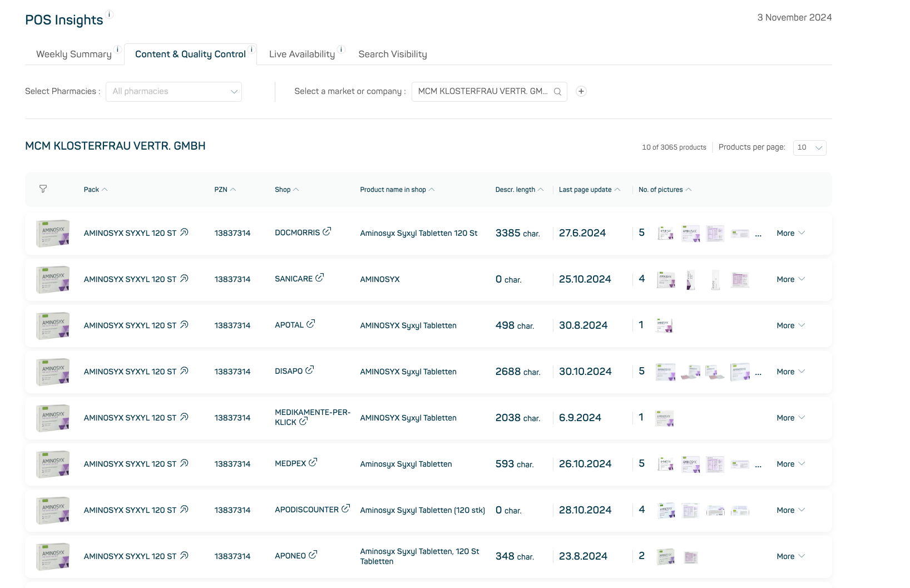
Task: Open the Products per page dropdown
Action: pos(809,147)
